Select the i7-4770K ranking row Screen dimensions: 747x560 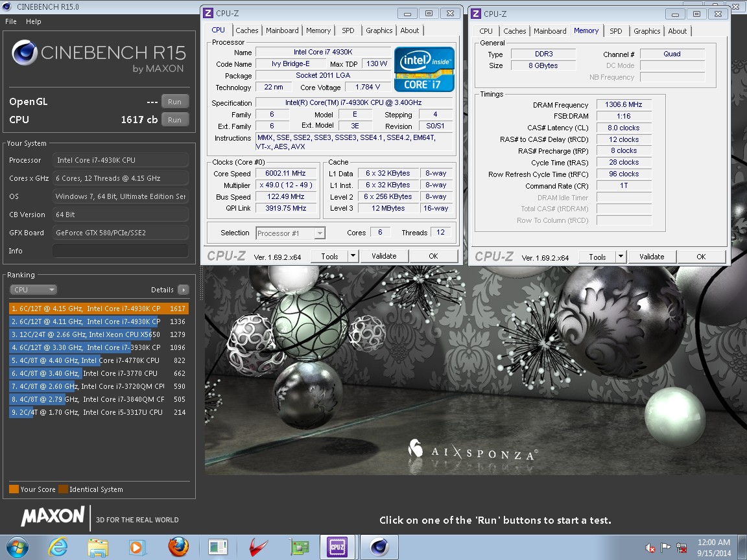(99, 360)
